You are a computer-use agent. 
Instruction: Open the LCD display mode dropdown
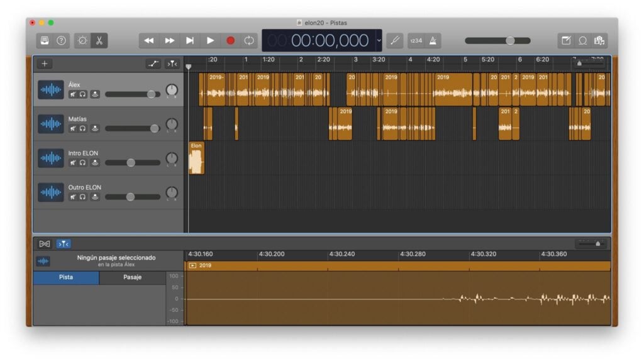click(x=379, y=40)
